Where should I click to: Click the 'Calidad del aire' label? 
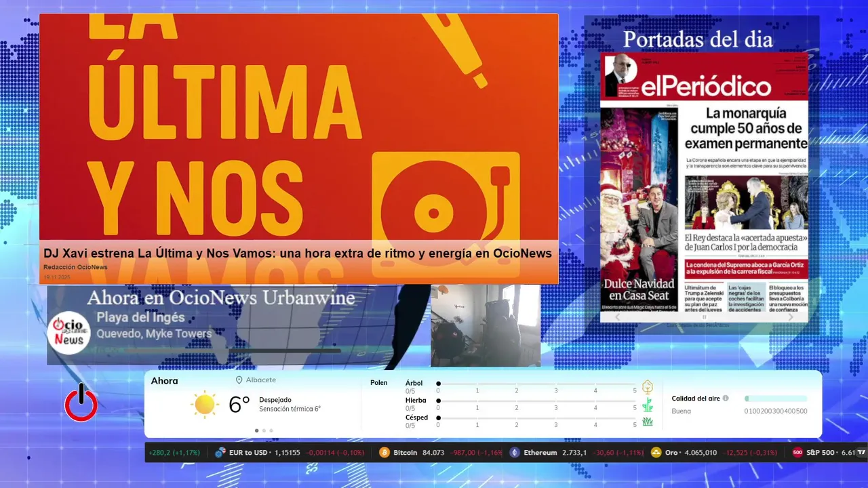(x=696, y=399)
